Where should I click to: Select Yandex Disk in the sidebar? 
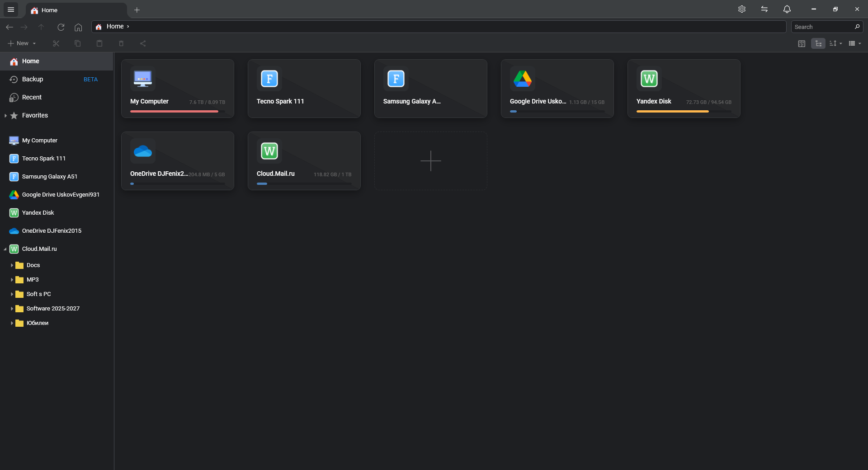(57, 213)
